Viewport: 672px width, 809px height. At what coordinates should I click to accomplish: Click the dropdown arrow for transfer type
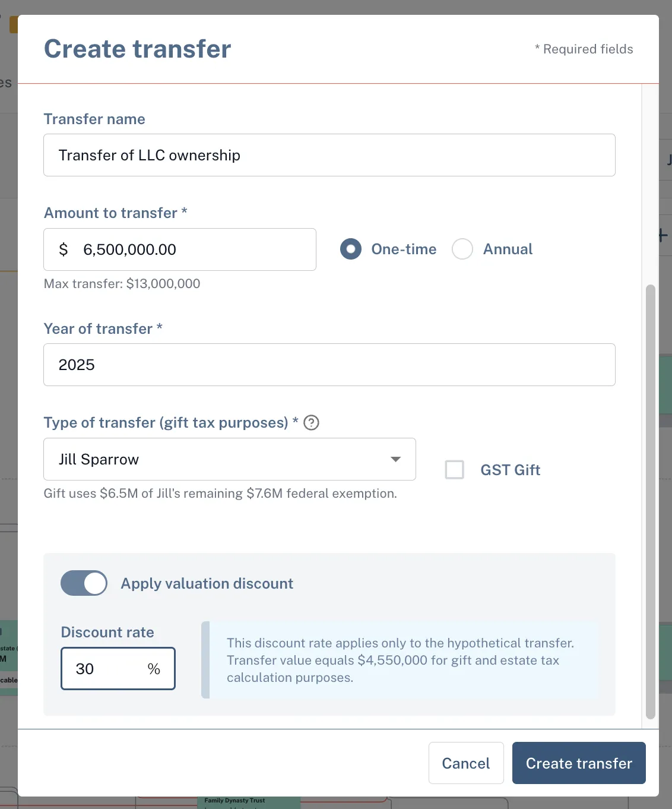[395, 459]
